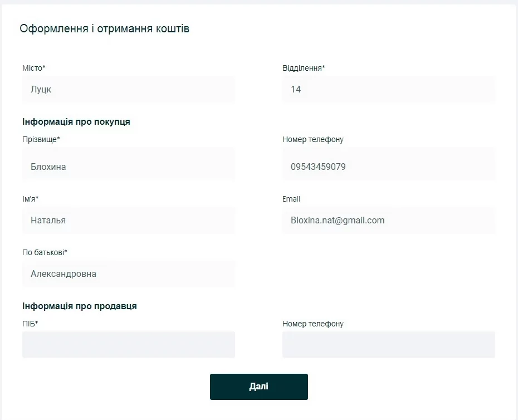Select the Ім'я field containing Наталья
Screen dimensions: 518x420
point(128,220)
